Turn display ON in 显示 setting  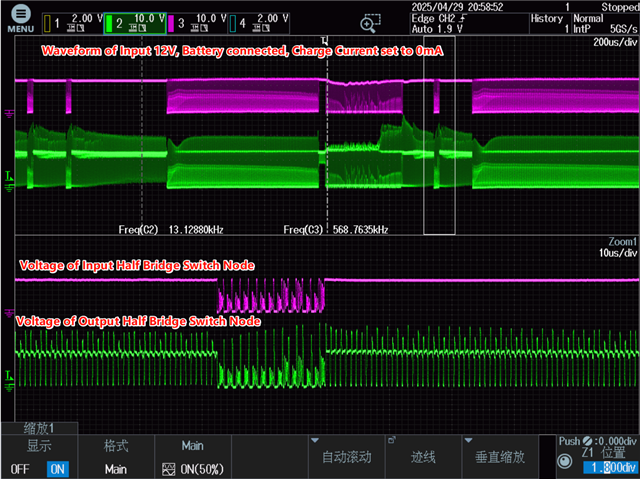pos(58,468)
